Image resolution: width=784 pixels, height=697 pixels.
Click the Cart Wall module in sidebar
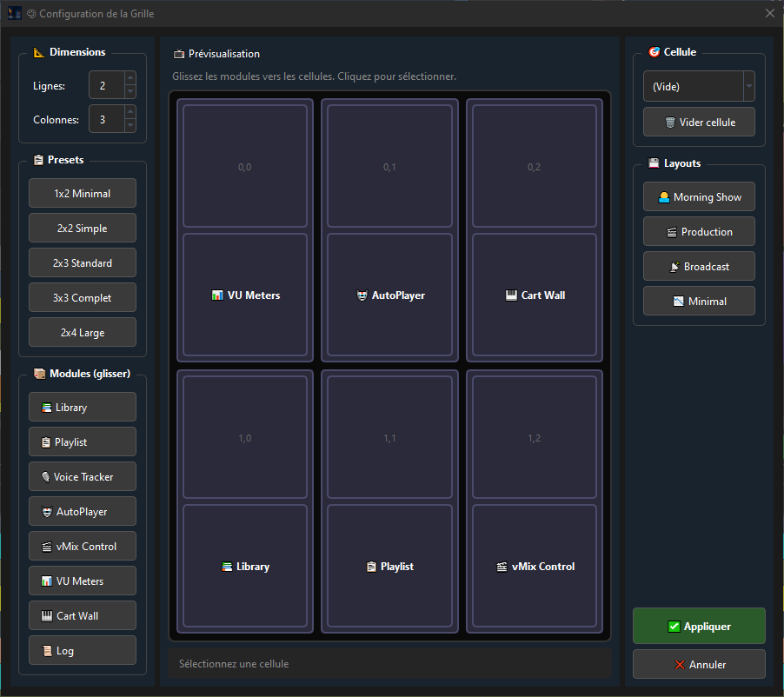83,615
